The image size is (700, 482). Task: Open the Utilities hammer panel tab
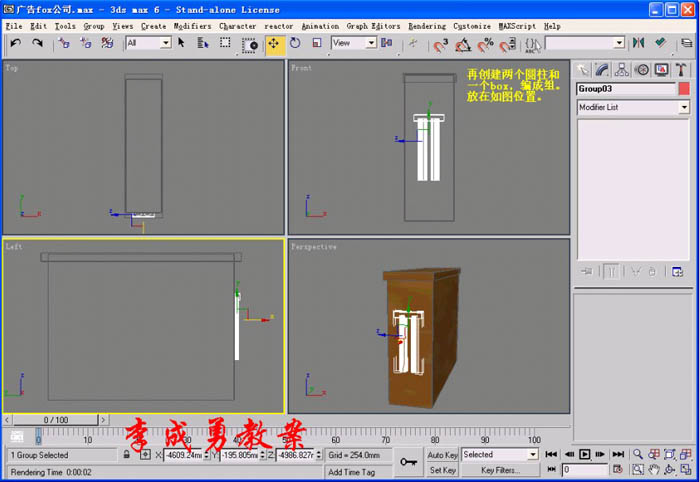coord(681,70)
